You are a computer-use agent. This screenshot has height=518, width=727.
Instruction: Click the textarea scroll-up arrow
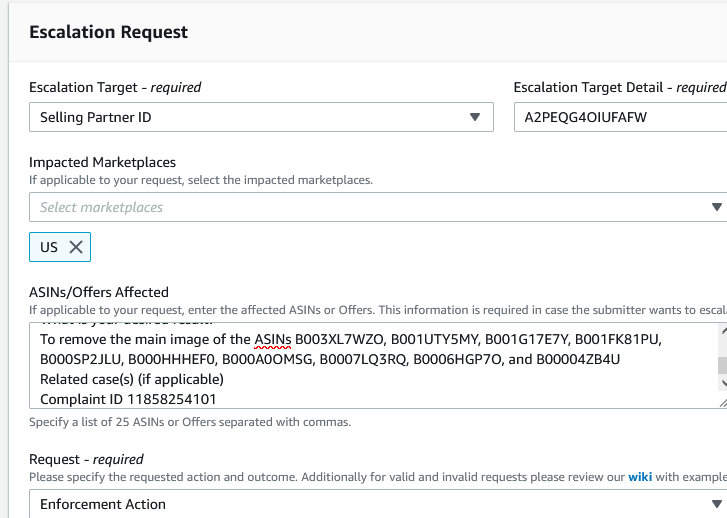pos(722,332)
